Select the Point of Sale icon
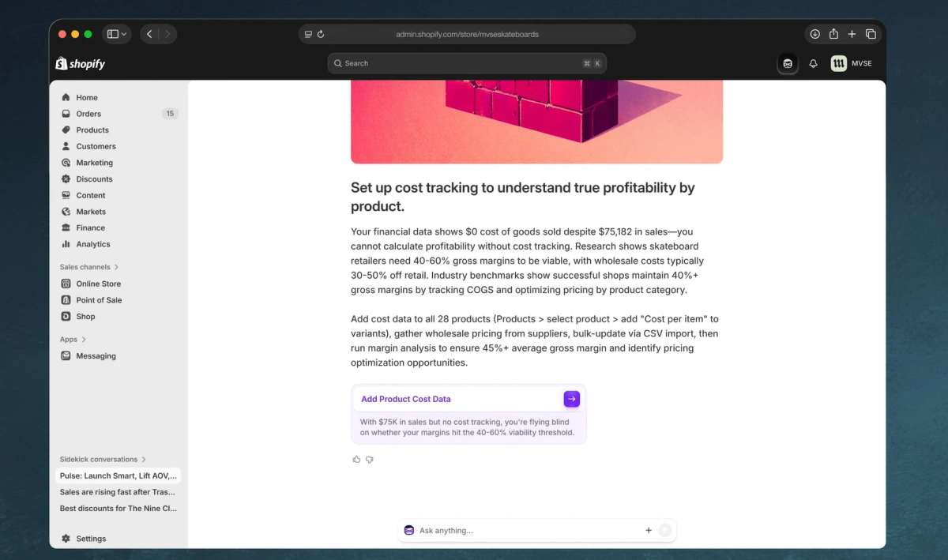 66,300
